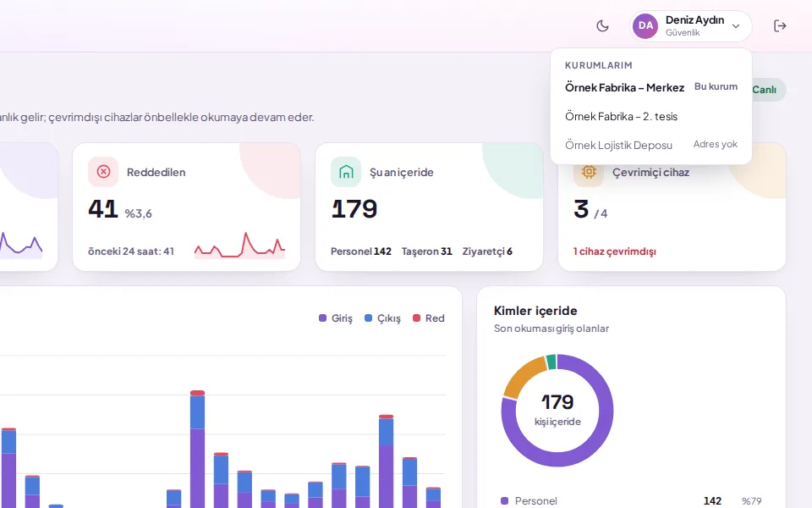Toggle dark mode with the moon icon
The image size is (812, 508).
click(602, 26)
